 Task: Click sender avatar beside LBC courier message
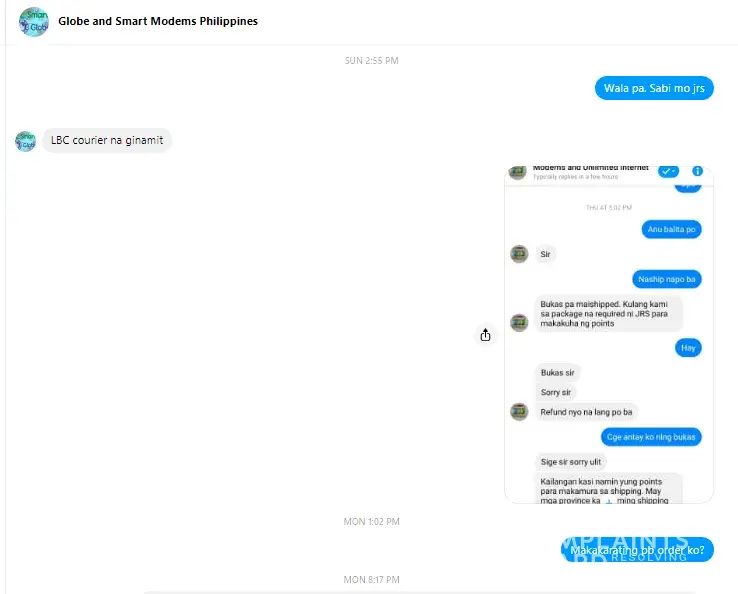coord(25,141)
